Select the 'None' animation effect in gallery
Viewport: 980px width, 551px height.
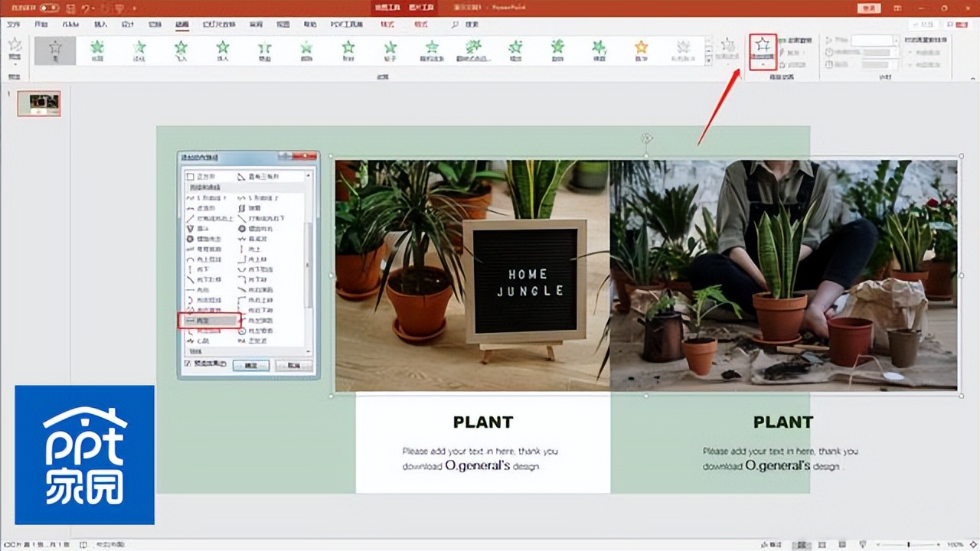(x=55, y=50)
